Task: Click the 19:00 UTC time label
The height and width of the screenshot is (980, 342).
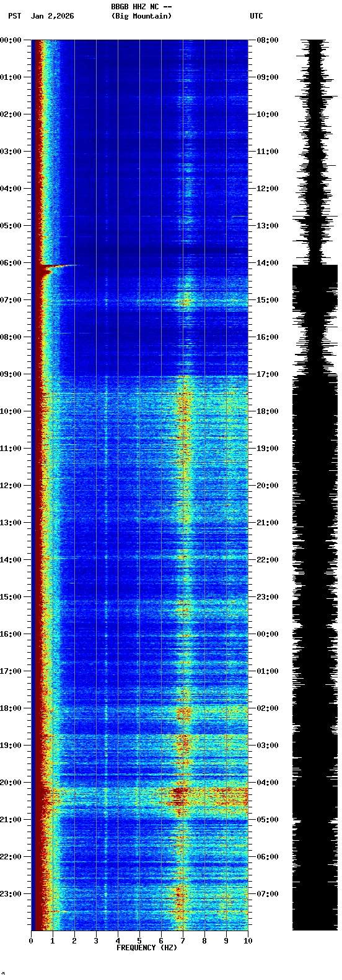Action: pyautogui.click(x=268, y=449)
